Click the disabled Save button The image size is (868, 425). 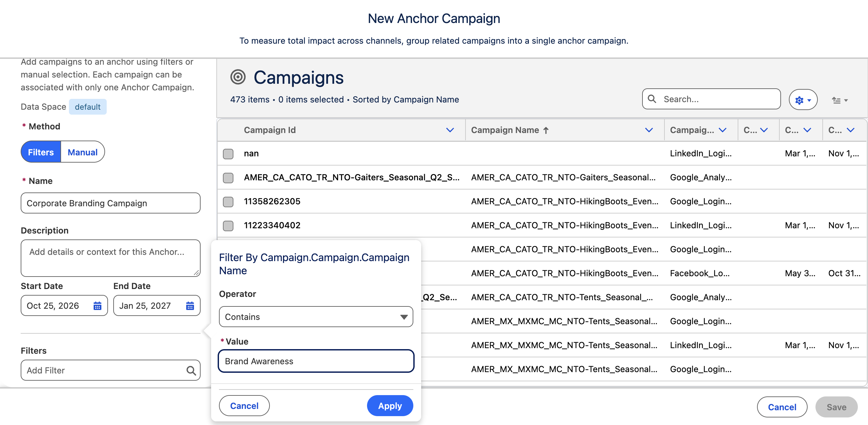(x=836, y=407)
